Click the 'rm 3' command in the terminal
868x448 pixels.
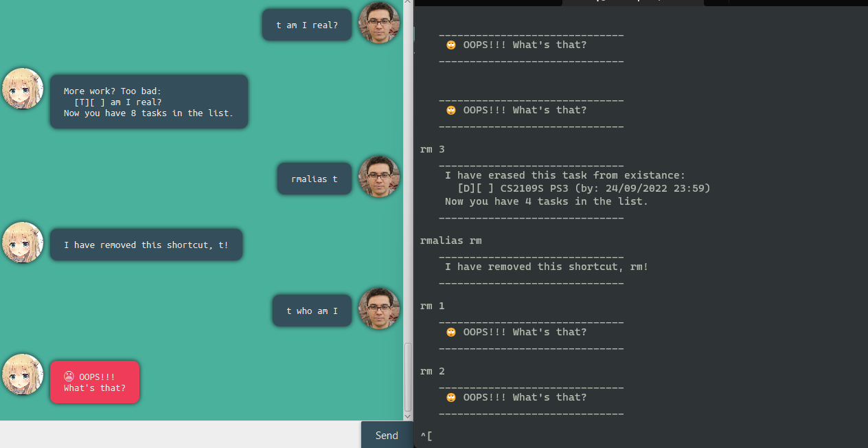tap(433, 149)
